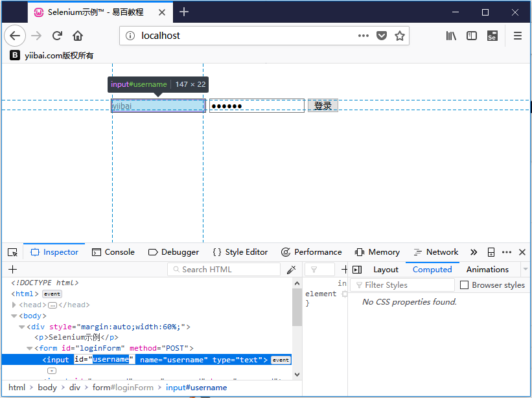Open the sidebar tabs overflow dropdown

526,269
